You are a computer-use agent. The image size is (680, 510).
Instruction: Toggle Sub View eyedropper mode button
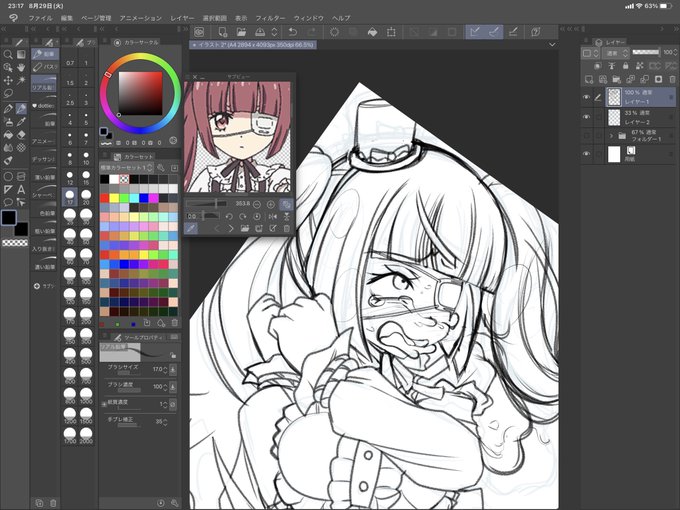(191, 229)
